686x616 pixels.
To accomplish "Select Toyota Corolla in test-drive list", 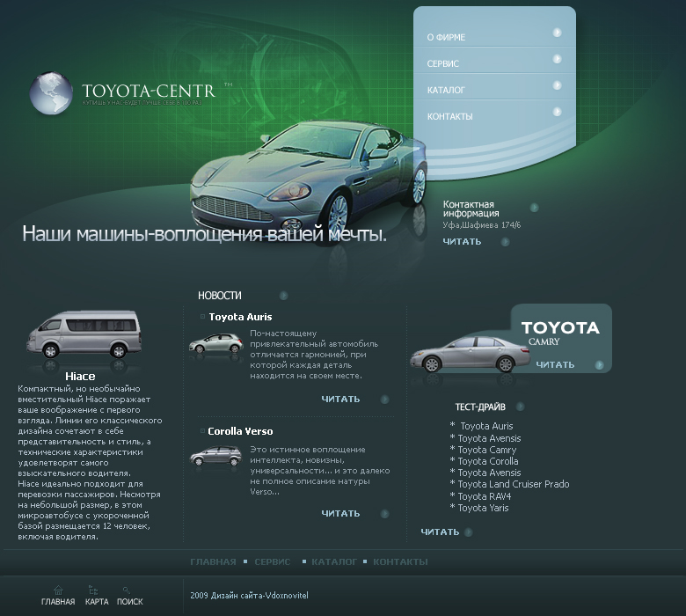I will click(x=488, y=461).
